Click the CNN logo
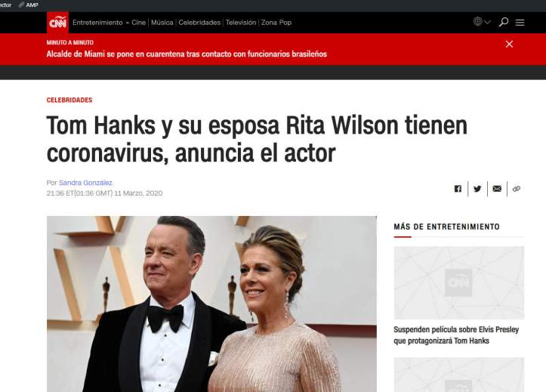Viewport: 546px width, 392px height. pos(57,23)
